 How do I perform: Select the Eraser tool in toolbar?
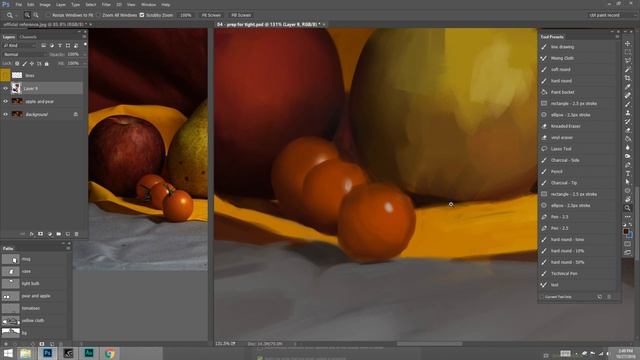pos(628,130)
